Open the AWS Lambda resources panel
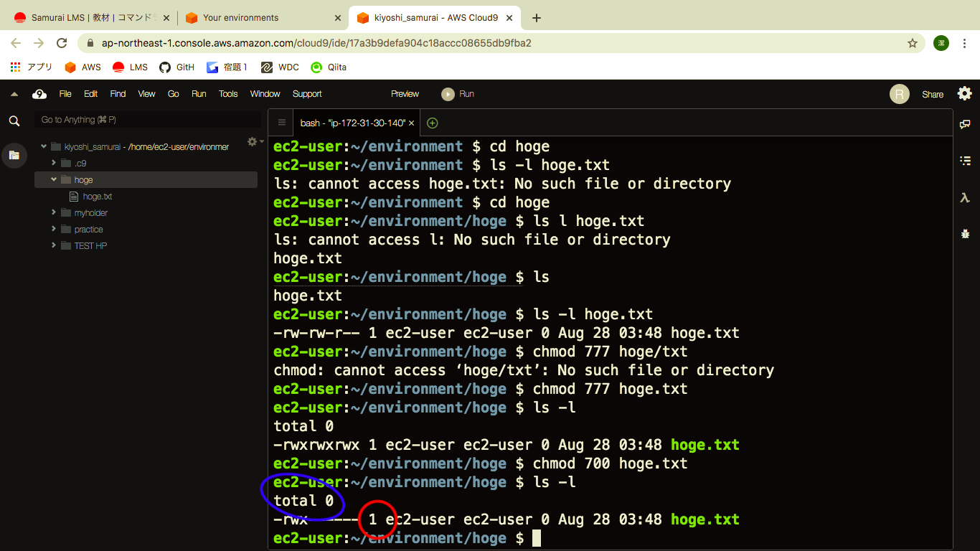 (965, 197)
